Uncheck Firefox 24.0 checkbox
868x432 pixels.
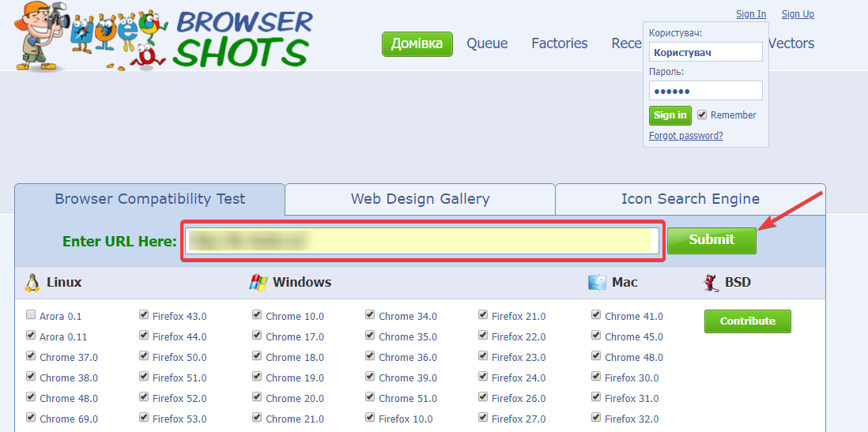483,376
